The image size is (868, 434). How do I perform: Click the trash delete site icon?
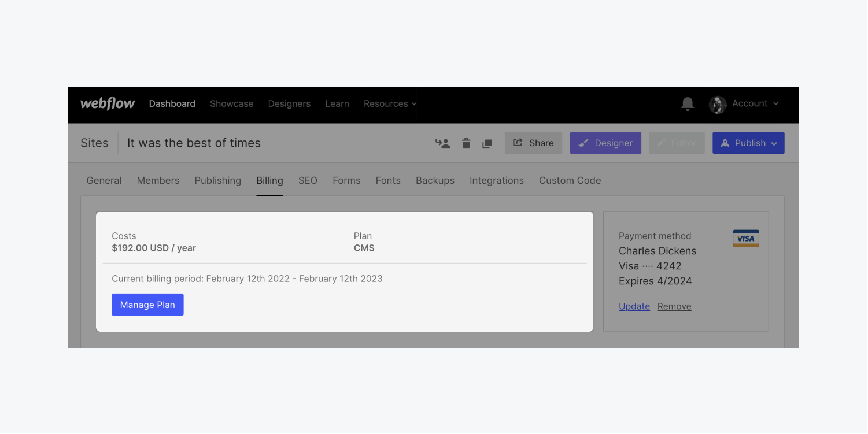click(x=466, y=143)
